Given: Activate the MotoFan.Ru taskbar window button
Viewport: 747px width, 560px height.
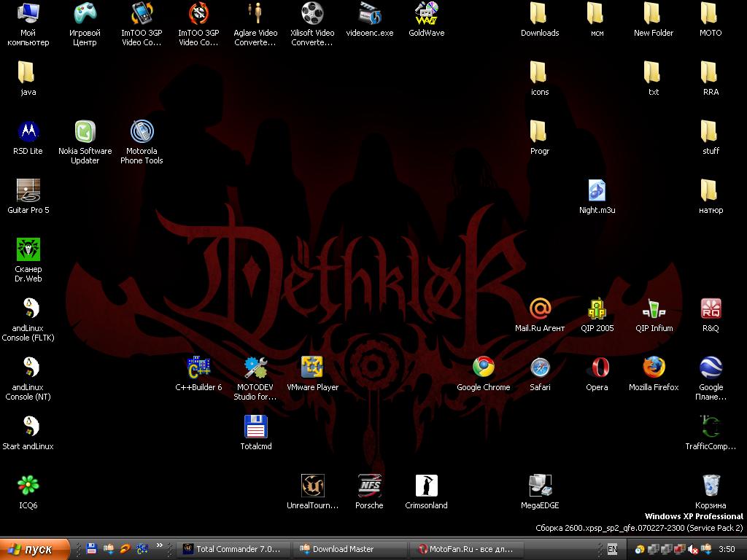Looking at the screenshot, I should pos(466,549).
